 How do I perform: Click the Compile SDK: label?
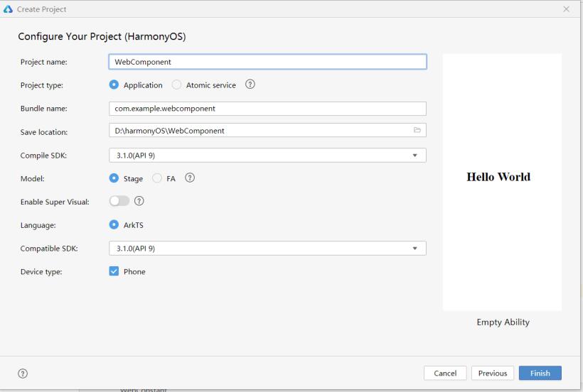pyautogui.click(x=43, y=156)
